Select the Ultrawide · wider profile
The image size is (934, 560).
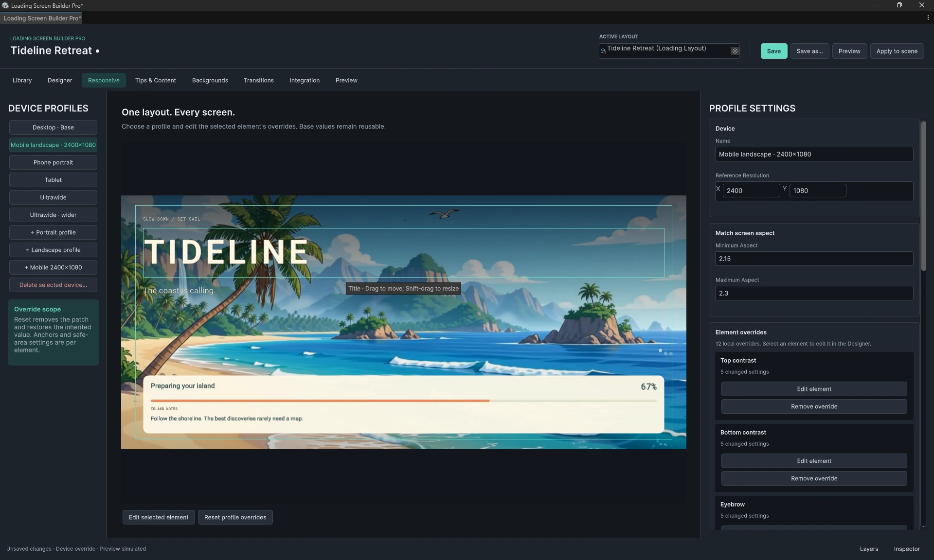pyautogui.click(x=53, y=215)
